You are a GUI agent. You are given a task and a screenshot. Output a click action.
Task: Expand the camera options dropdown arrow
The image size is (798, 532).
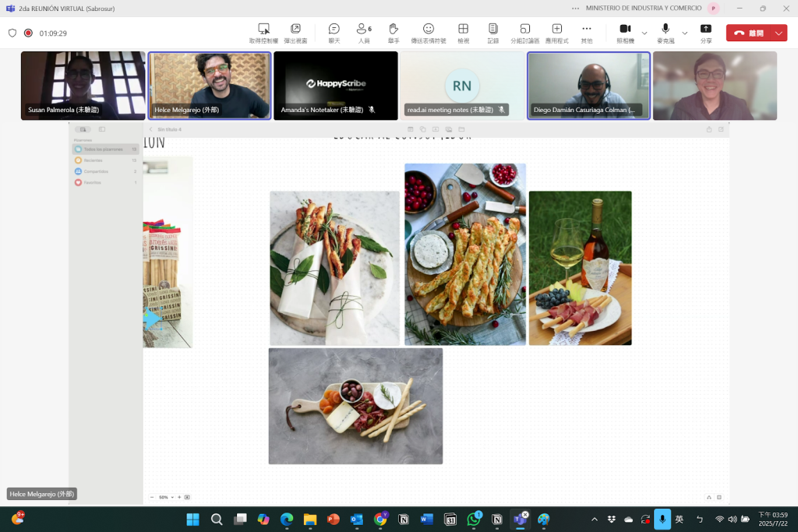coord(644,33)
